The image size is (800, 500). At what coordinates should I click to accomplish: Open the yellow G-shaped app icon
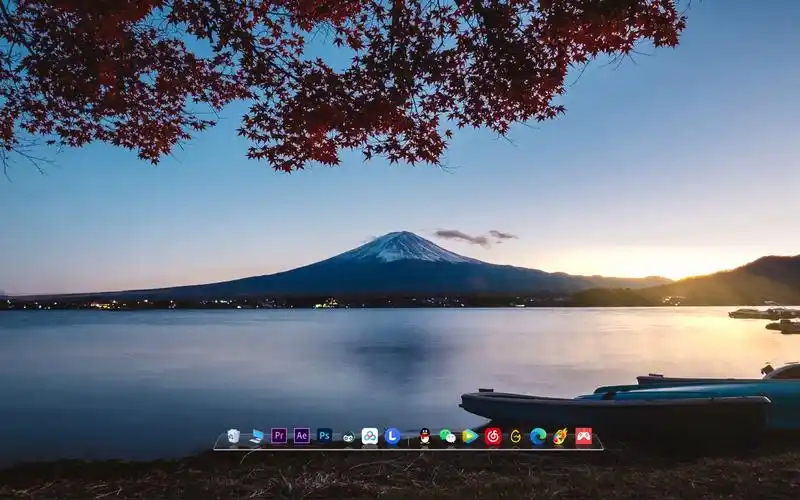point(516,436)
